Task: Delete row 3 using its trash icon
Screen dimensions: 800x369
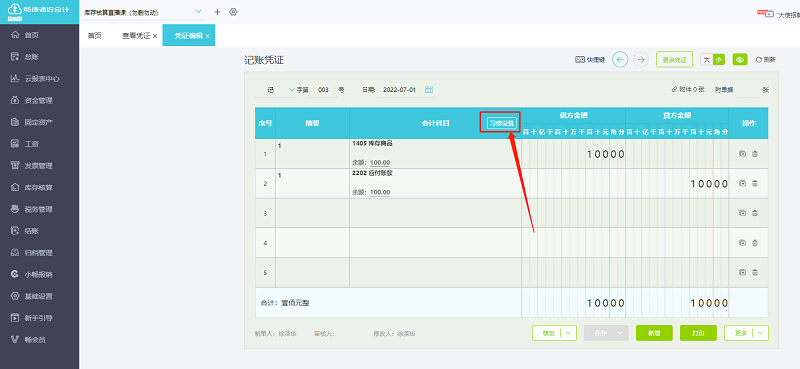Action: (x=755, y=213)
